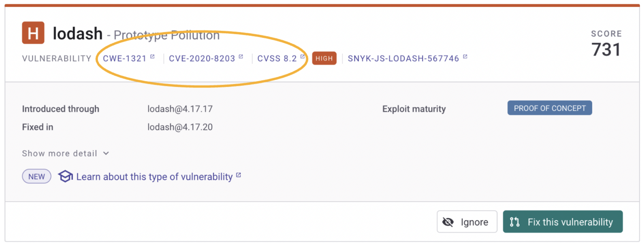Viewport: 644px width, 246px height.
Task: Click the Proof of Concept badge
Action: pyautogui.click(x=549, y=108)
